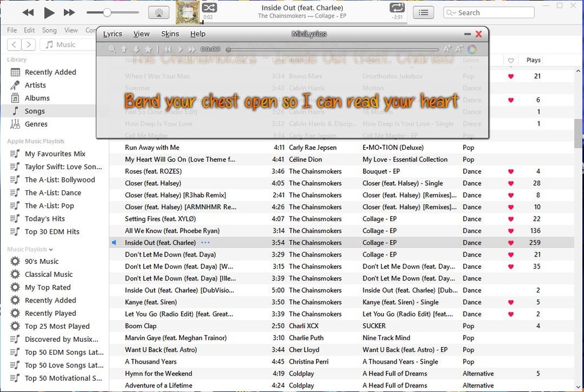Click the MiniLyrics fast-forward icon

click(192, 49)
